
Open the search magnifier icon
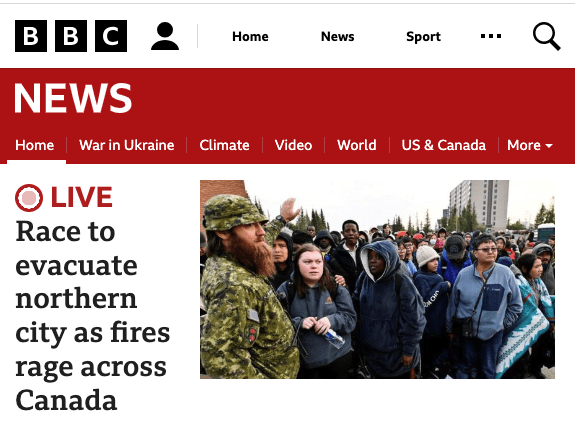(x=546, y=36)
